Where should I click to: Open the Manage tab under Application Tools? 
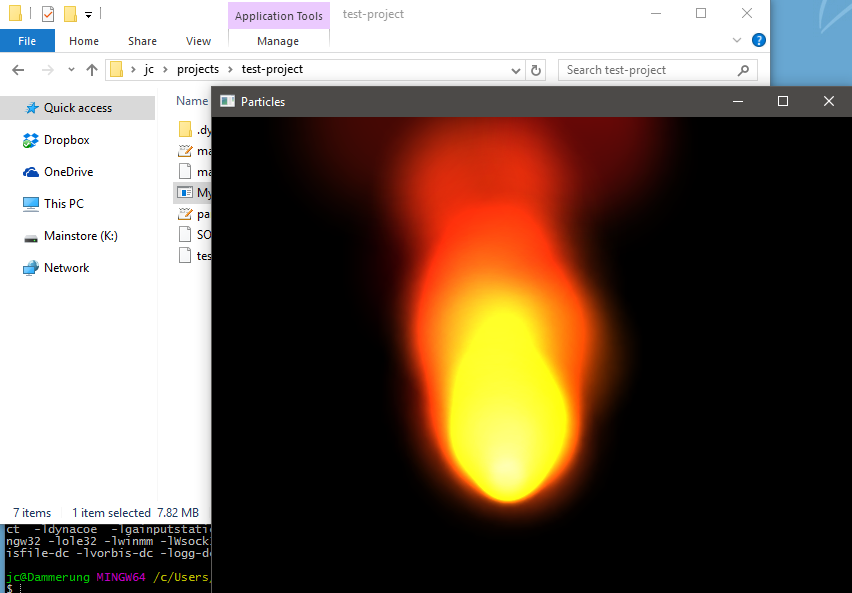click(277, 41)
